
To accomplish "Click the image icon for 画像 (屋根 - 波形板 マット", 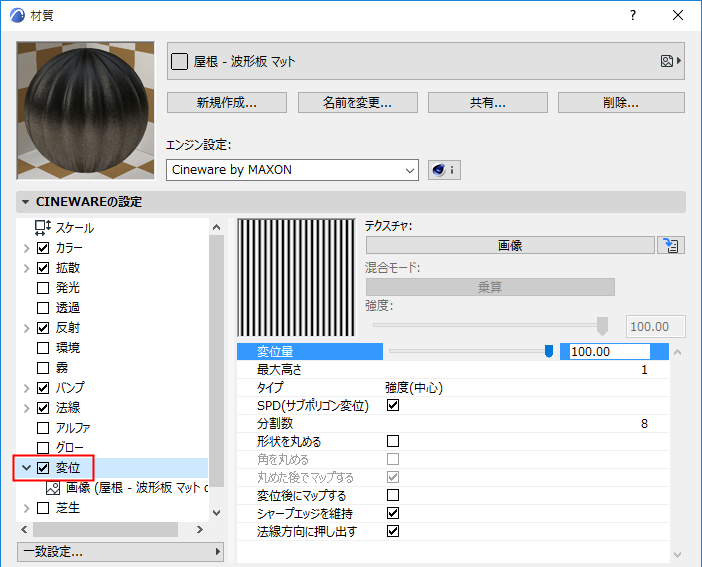I will click(x=53, y=488).
